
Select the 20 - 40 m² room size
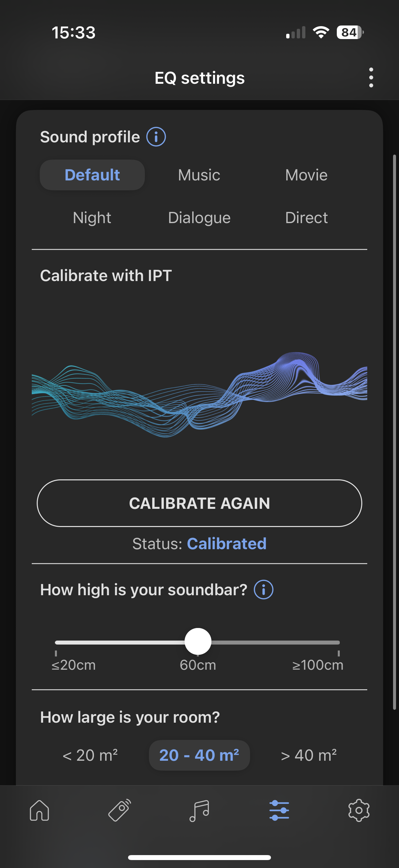tap(199, 755)
